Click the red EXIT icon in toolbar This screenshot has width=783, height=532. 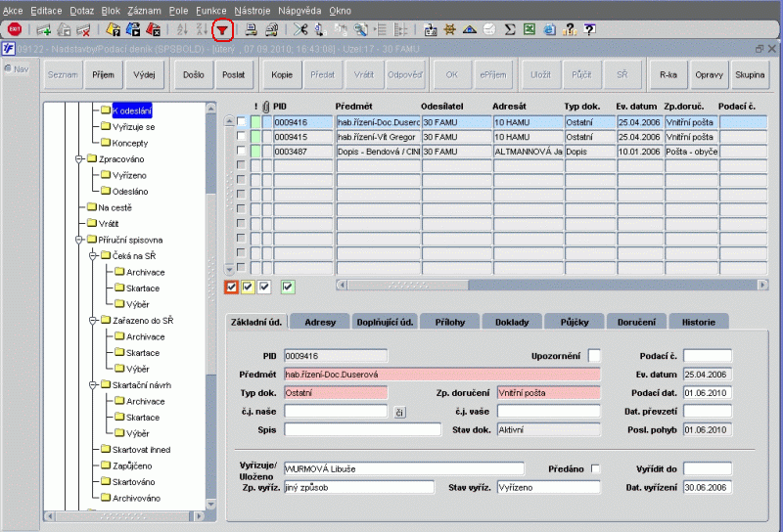pyautogui.click(x=15, y=30)
